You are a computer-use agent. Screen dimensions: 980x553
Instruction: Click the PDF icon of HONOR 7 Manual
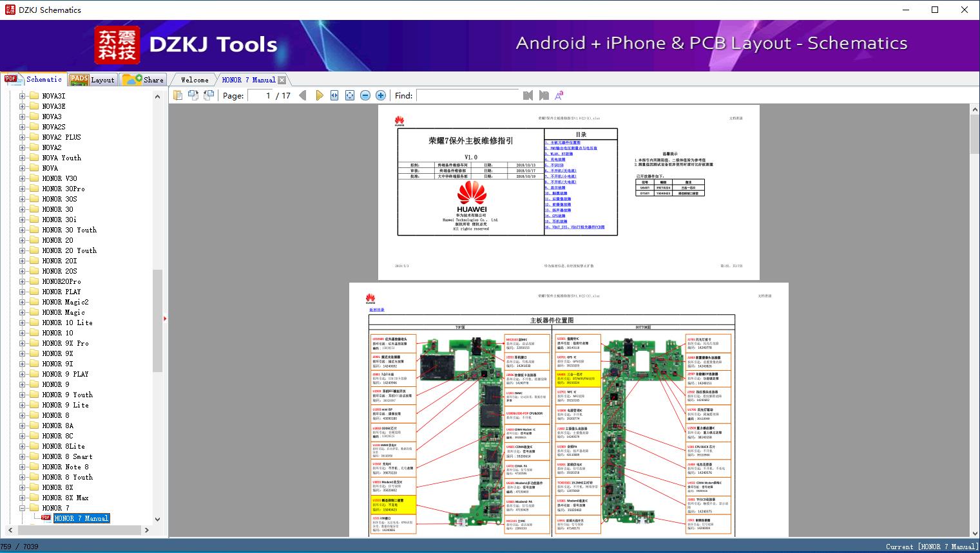coord(46,518)
